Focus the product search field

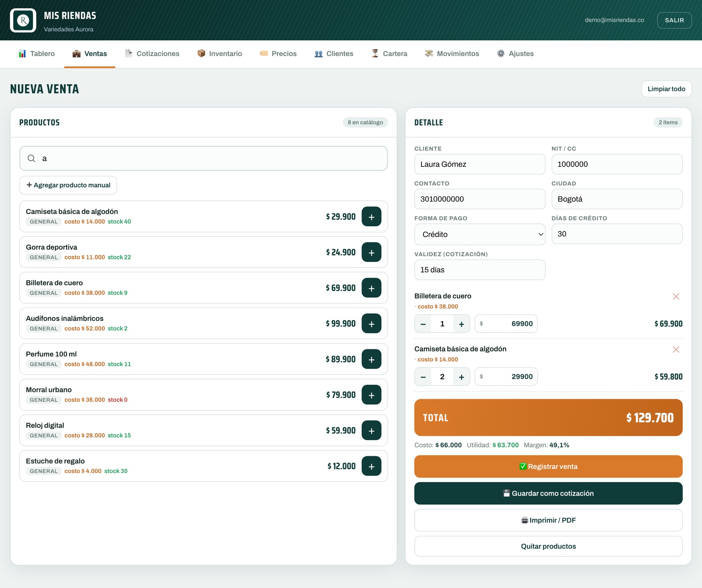204,158
